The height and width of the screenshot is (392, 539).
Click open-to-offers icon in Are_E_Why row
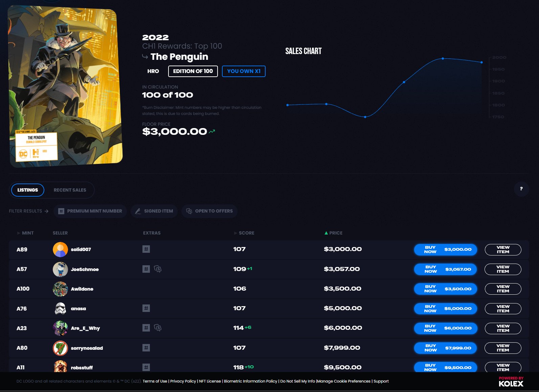pyautogui.click(x=158, y=328)
